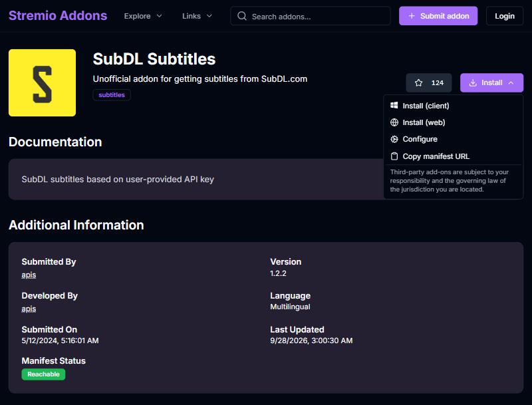Click the Submit addon button
The image size is (532, 405).
(438, 16)
